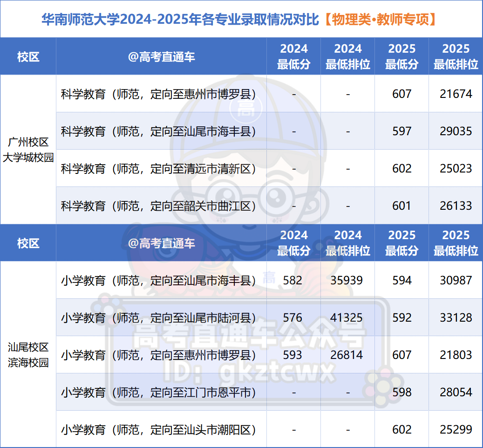Click score 602 in 科学教育 清新区 row
Screen dimensions: 483x448
coord(401,168)
